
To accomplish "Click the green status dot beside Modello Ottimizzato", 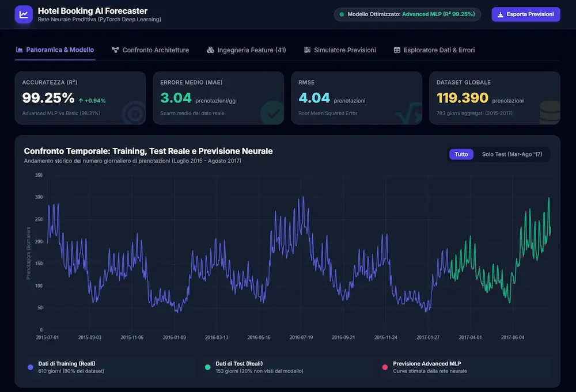I will 342,14.
